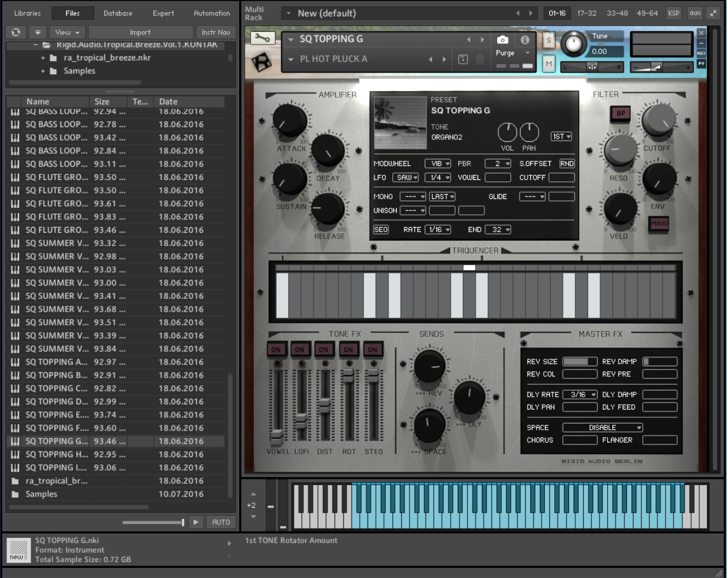Switch to the Expert tab
Viewport: 728px width, 578px height.
point(163,13)
